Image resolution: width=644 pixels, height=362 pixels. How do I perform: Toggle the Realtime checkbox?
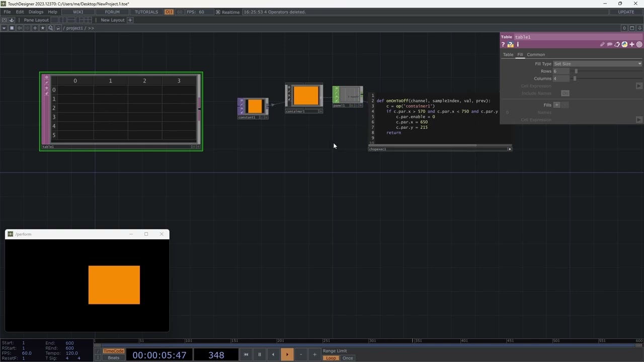pyautogui.click(x=218, y=12)
